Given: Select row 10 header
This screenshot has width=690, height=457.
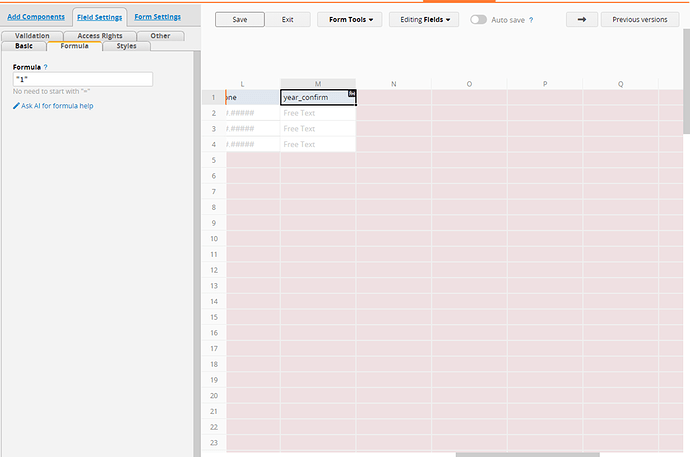Looking at the screenshot, I should point(214,238).
